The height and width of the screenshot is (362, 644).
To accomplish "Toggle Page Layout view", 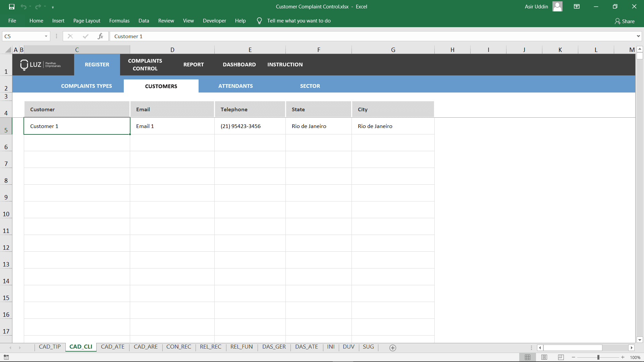I will tap(544, 357).
